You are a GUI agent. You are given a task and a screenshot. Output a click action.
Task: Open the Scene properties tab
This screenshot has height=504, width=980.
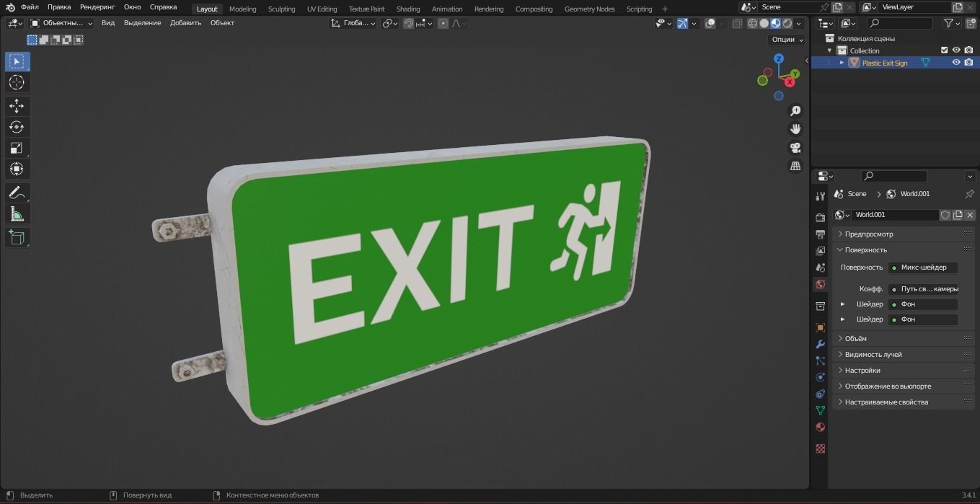(820, 268)
